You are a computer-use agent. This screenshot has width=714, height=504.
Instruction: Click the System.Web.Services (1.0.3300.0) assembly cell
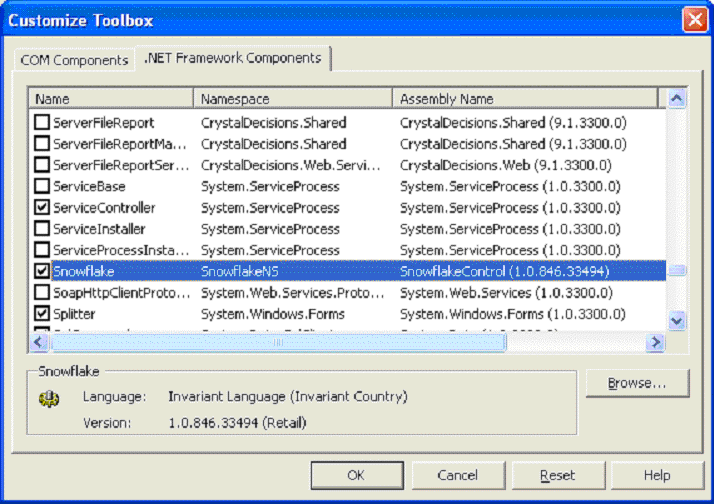[506, 292]
